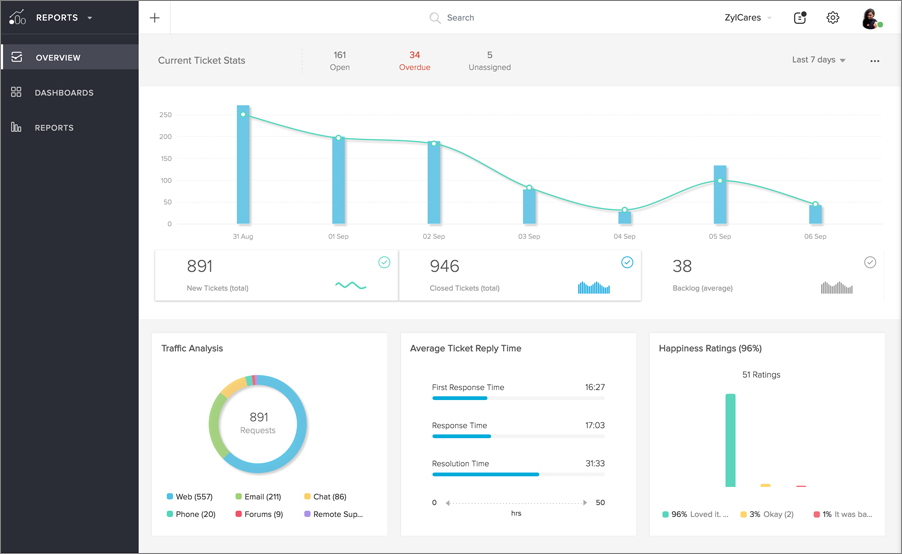Click the search magnifier icon
The width and height of the screenshot is (902, 554).
coord(435,18)
